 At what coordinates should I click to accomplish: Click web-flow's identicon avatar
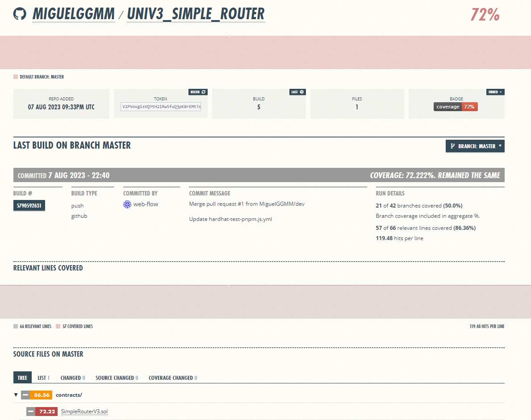pos(126,204)
